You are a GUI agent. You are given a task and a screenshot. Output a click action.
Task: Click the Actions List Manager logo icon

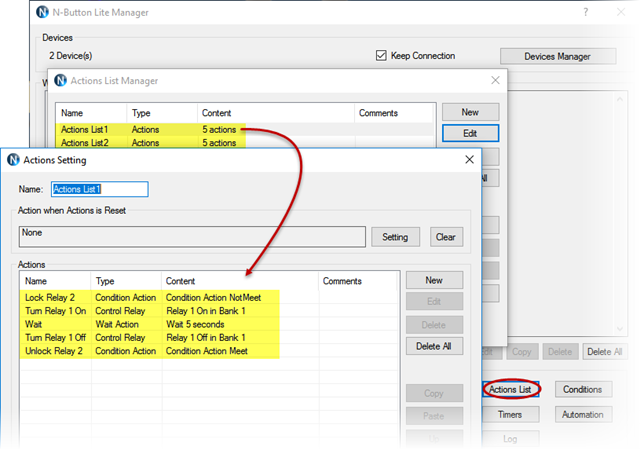[60, 80]
